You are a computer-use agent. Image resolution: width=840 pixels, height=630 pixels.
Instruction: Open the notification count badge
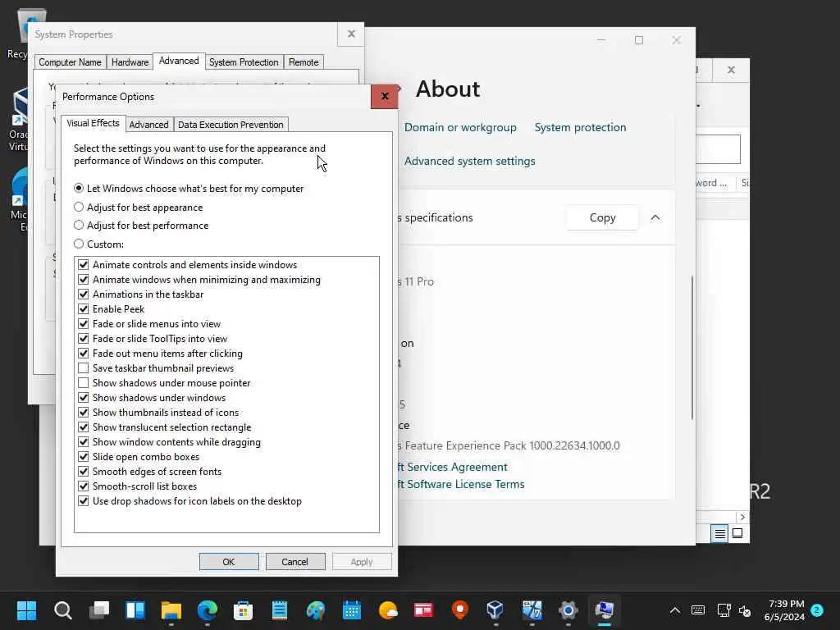[817, 610]
